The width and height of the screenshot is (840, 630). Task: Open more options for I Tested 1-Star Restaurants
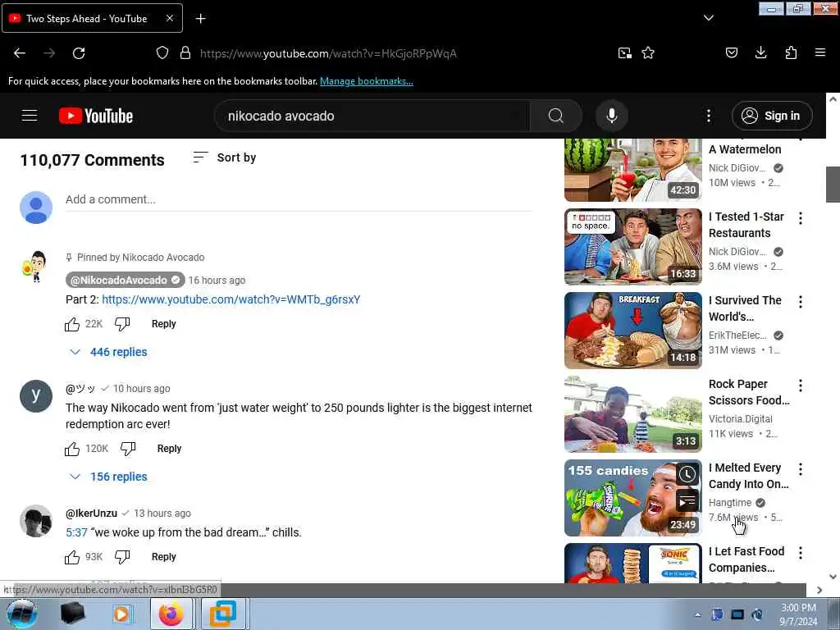(x=801, y=218)
